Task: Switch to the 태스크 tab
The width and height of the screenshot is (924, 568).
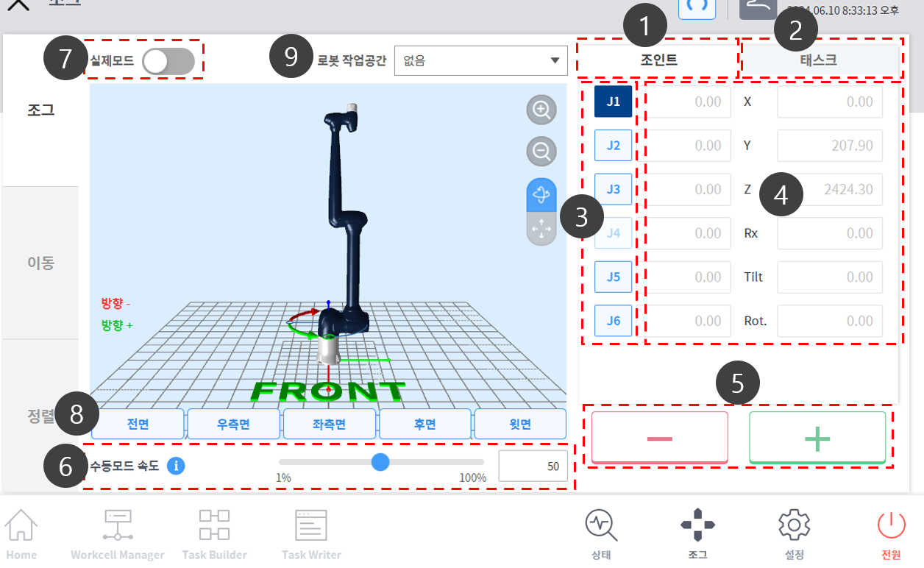Action: [819, 60]
